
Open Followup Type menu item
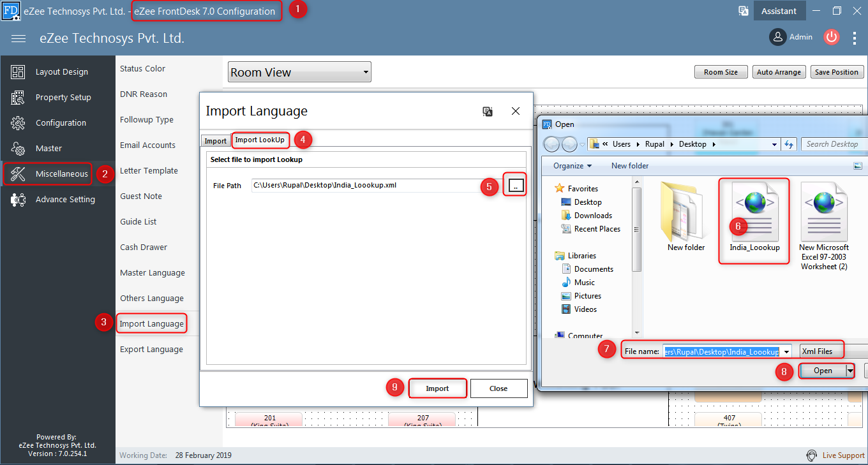click(x=147, y=119)
